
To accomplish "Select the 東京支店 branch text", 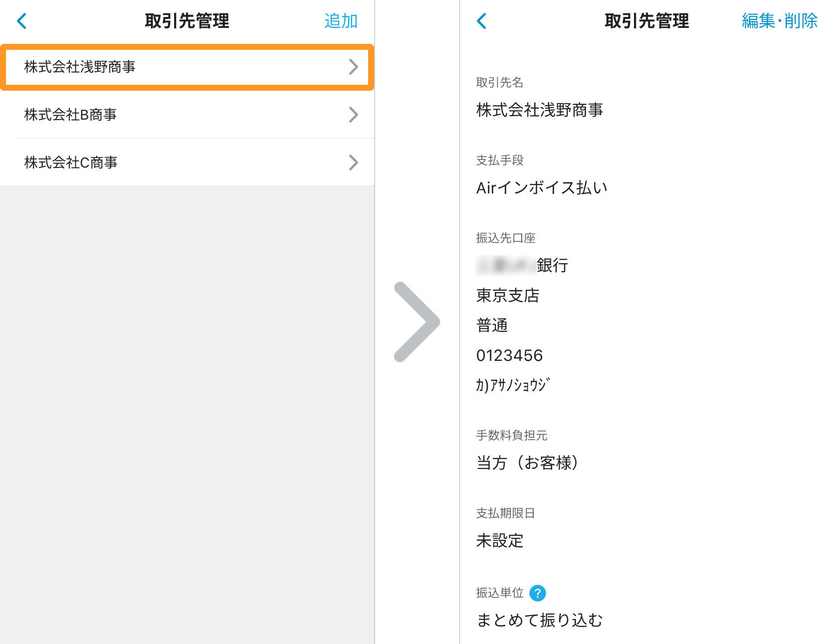I will pos(508,296).
